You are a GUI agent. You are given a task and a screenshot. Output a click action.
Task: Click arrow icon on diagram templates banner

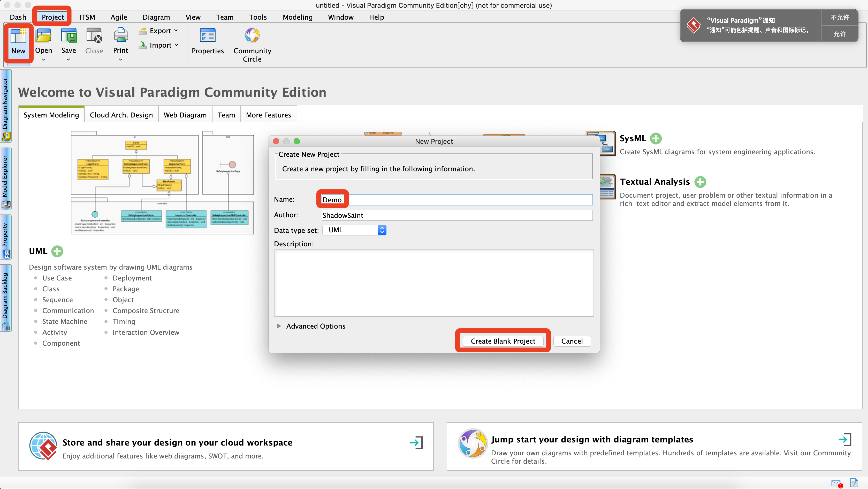pos(845,439)
